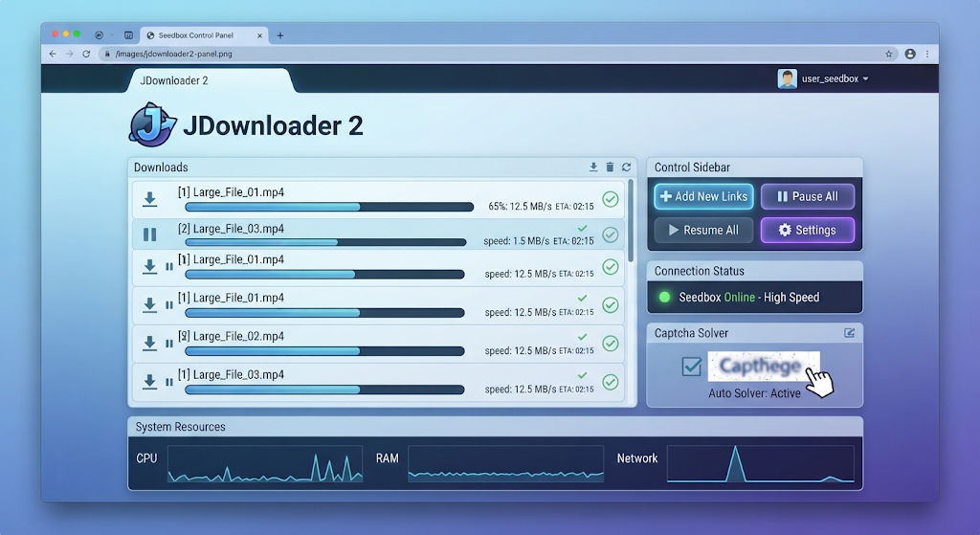Click status circle of Large_File_02.mp4 row
The height and width of the screenshot is (535, 980).
[x=611, y=344]
